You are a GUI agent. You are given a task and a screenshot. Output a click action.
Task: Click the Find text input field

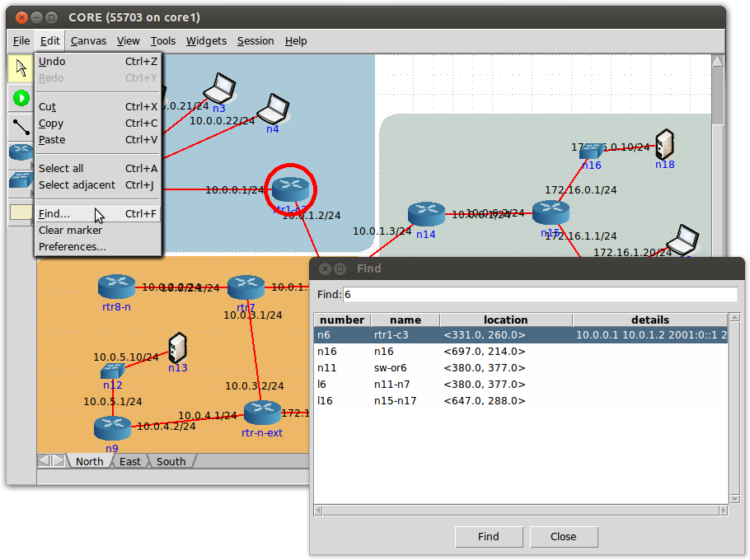[540, 294]
